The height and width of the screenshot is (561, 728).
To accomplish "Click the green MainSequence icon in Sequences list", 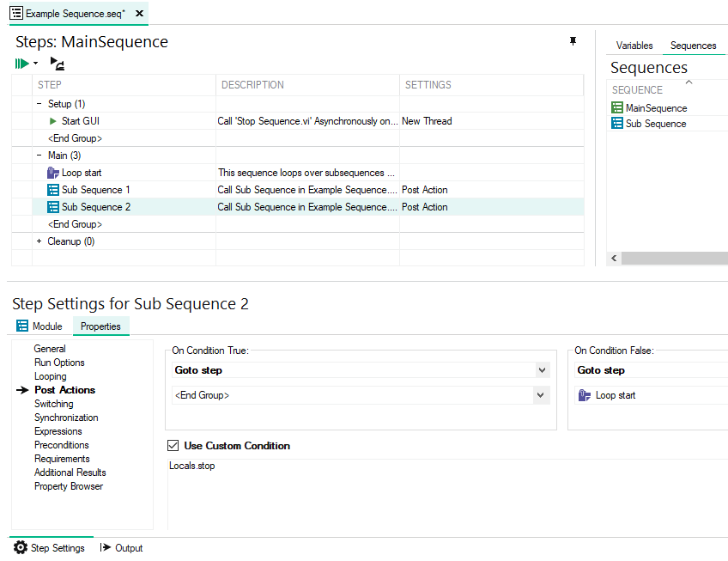I will pyautogui.click(x=617, y=108).
